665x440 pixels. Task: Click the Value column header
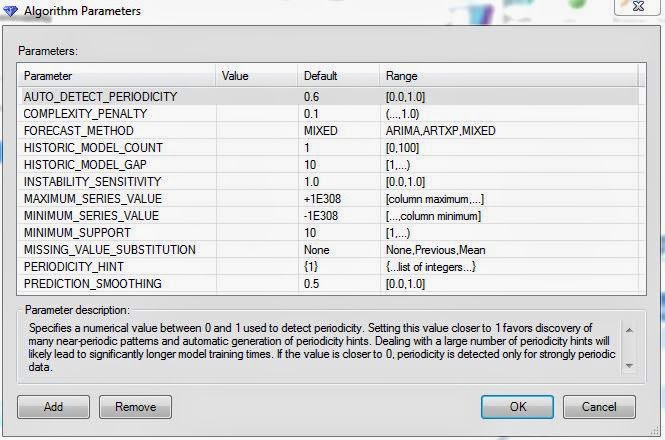(x=257, y=76)
